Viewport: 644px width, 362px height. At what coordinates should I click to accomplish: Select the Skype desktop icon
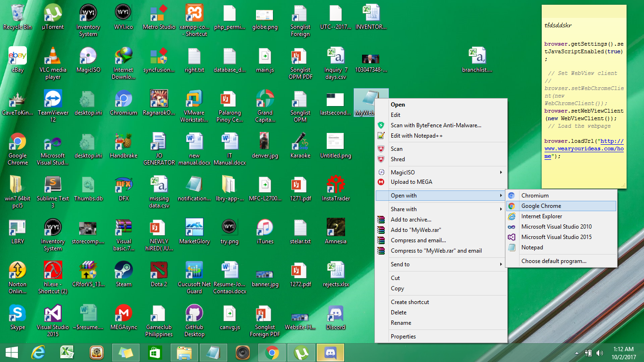[17, 317]
